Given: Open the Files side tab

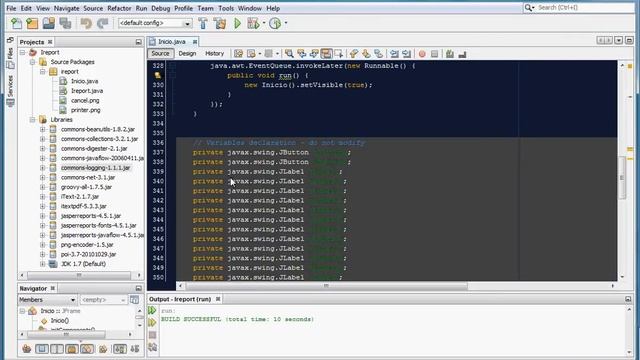Looking at the screenshot, I should 10,58.
